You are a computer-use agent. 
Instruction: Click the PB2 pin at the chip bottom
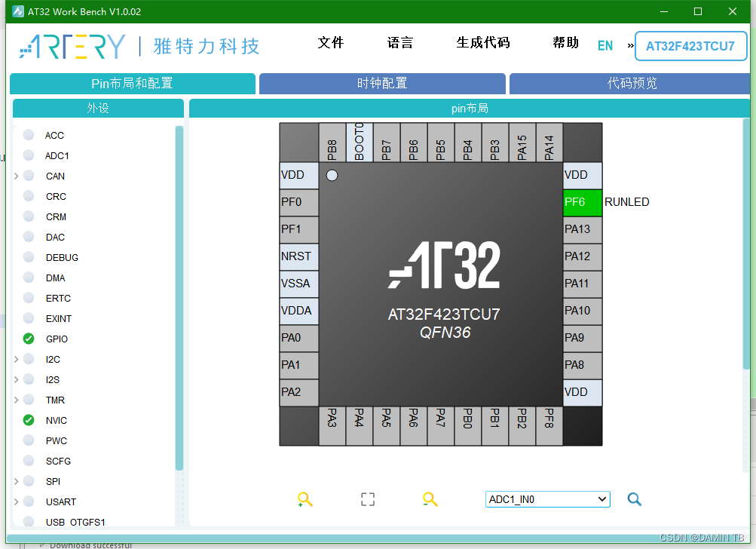tap(522, 425)
